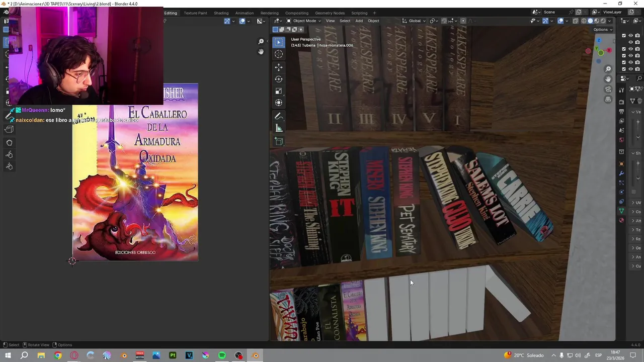Open the viewport View menu
Viewport: 644px width, 362px height.
click(330, 21)
